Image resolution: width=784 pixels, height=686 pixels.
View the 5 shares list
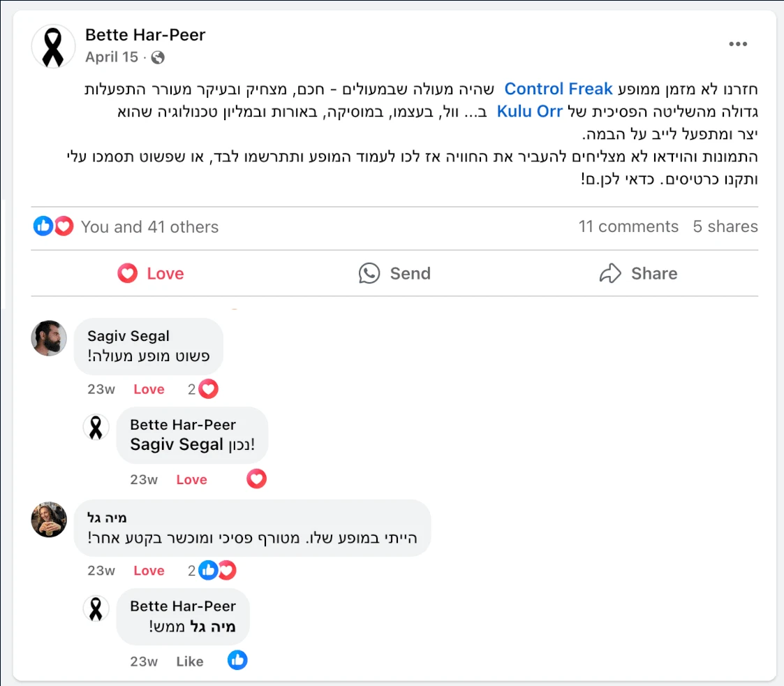[x=725, y=226]
